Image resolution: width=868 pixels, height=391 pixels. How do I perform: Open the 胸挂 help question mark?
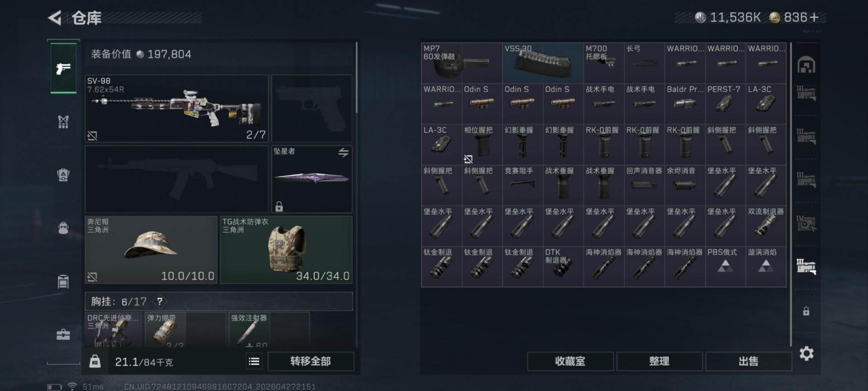click(x=160, y=301)
